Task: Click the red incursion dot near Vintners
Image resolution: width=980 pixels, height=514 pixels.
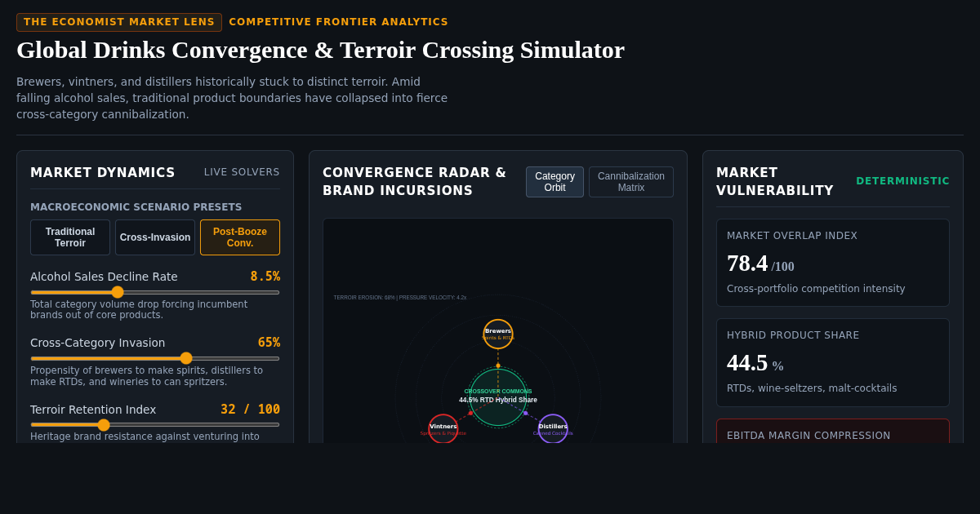Action: [x=470, y=413]
